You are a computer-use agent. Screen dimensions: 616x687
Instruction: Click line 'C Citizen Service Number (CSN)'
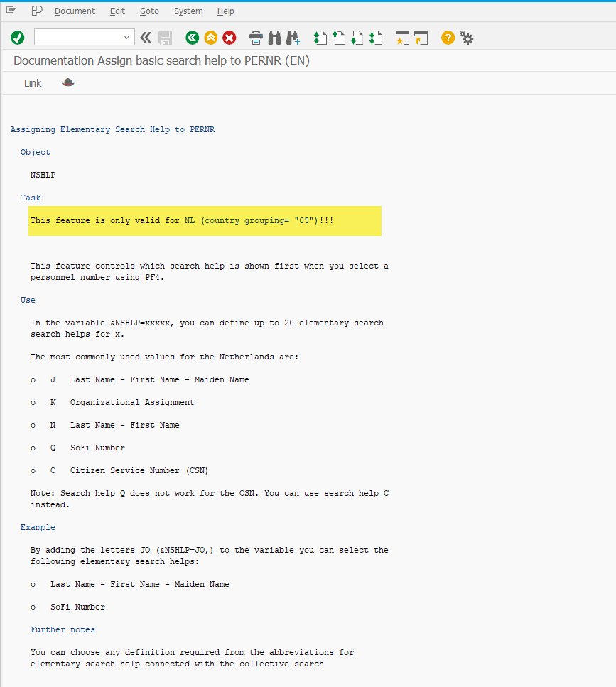point(129,470)
